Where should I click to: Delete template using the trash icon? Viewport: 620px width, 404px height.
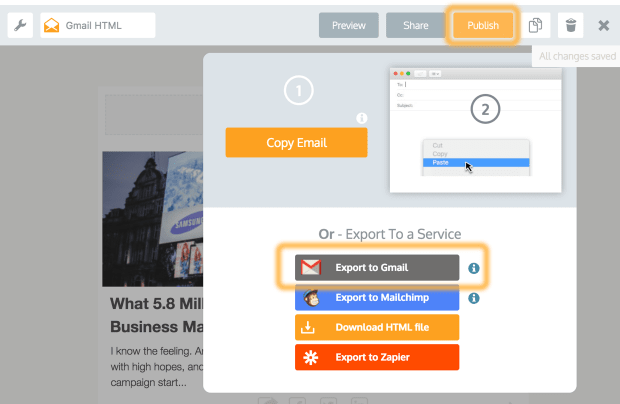pos(571,25)
